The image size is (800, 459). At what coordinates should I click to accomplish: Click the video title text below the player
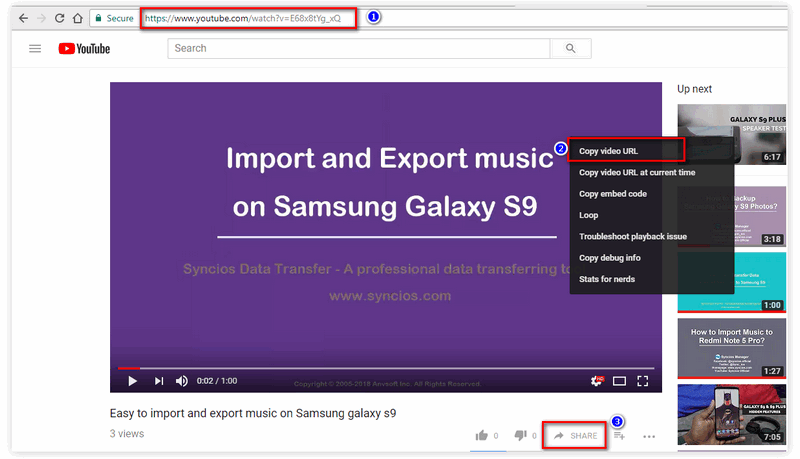tap(253, 413)
